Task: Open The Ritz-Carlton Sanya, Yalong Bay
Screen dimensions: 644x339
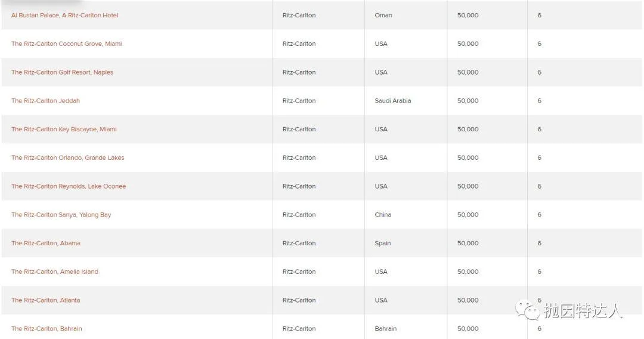Action: click(x=61, y=214)
